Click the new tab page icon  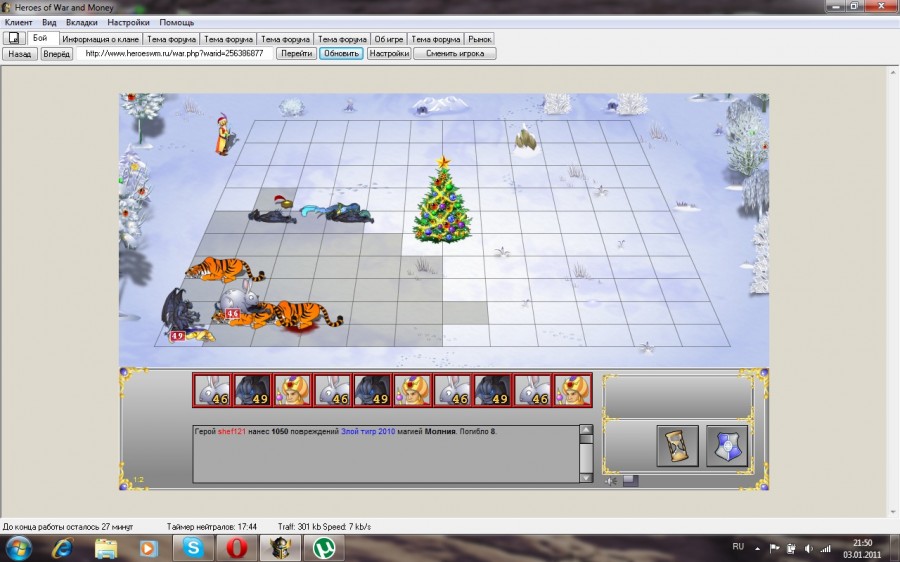14,38
